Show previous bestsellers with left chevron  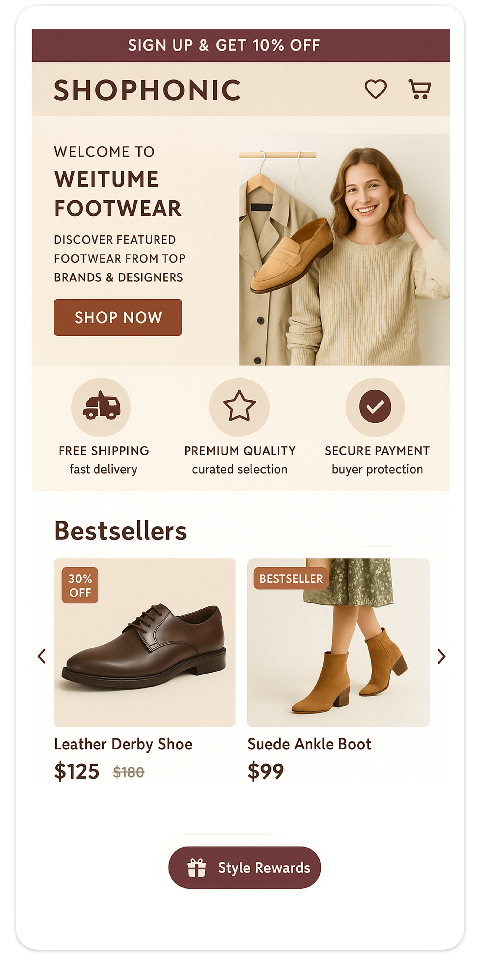pos(42,656)
